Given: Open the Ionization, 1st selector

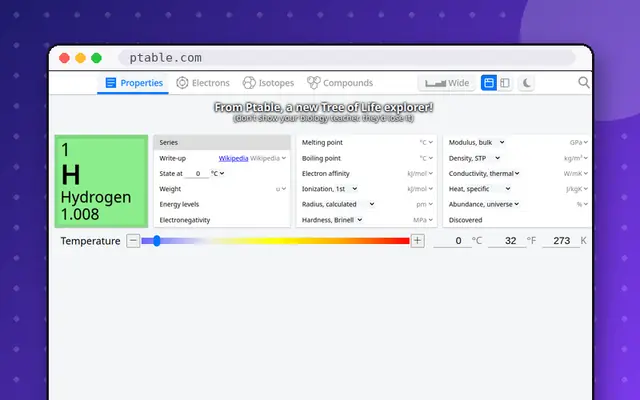Looking at the screenshot, I should (x=330, y=189).
